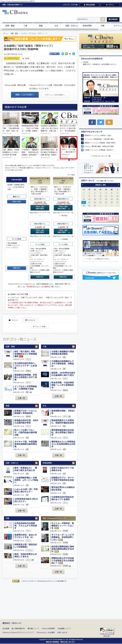
Task: Open the 医療・看護 navigation tab
Action: click(x=10, y=25)
